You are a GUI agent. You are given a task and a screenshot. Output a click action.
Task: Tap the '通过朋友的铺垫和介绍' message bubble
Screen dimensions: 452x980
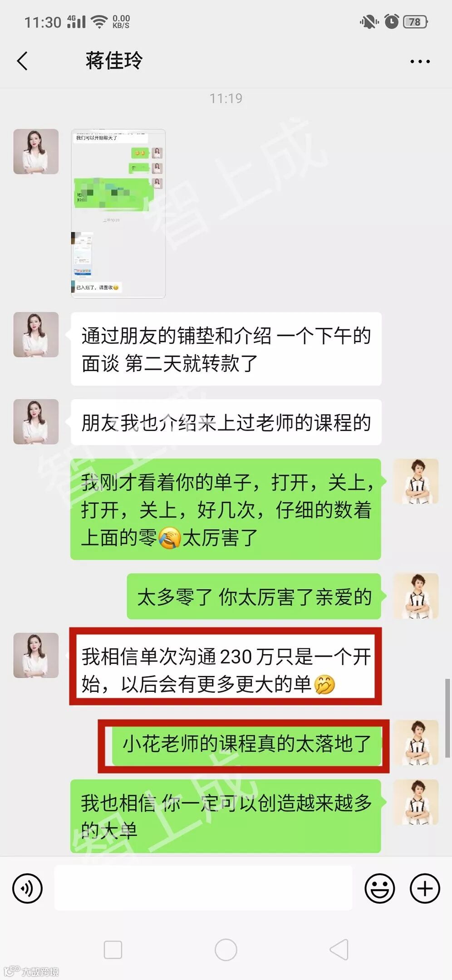pyautogui.click(x=226, y=349)
